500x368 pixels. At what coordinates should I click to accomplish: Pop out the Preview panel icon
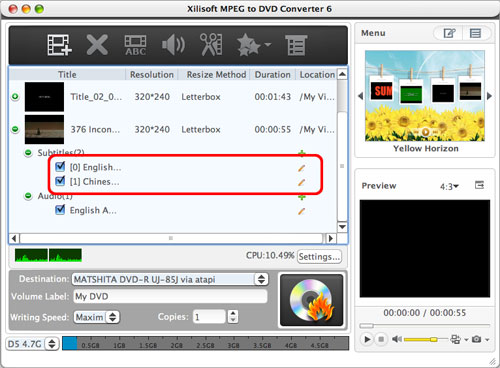[479, 185]
